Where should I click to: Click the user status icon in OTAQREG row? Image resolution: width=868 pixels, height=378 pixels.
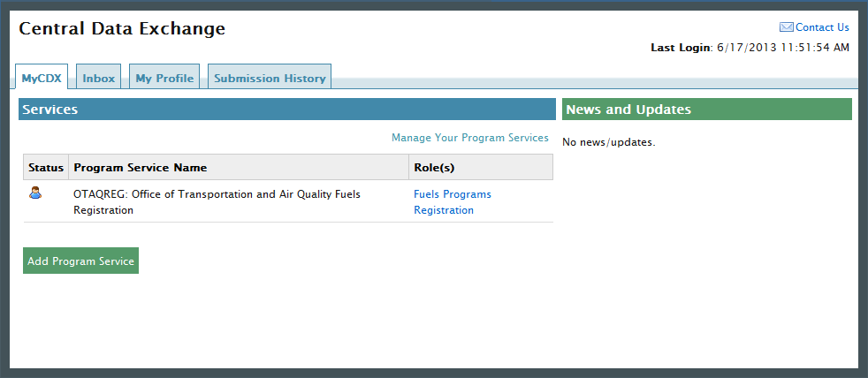coord(35,193)
